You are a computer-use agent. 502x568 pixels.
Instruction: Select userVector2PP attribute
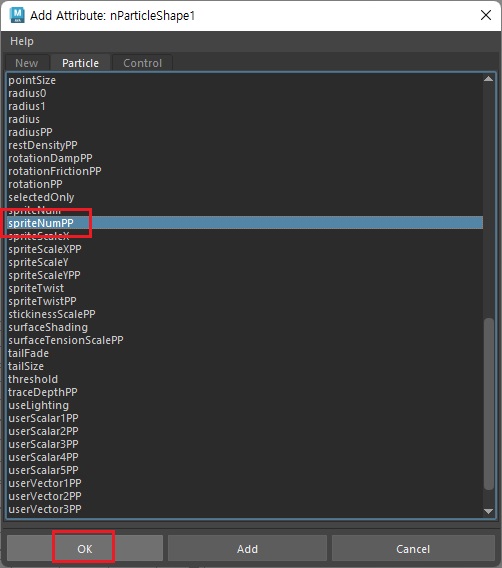[x=245, y=497]
